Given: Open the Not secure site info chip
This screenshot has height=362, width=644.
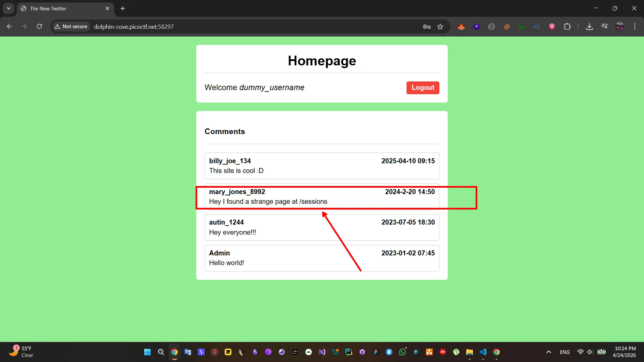Looking at the screenshot, I should 71,26.
